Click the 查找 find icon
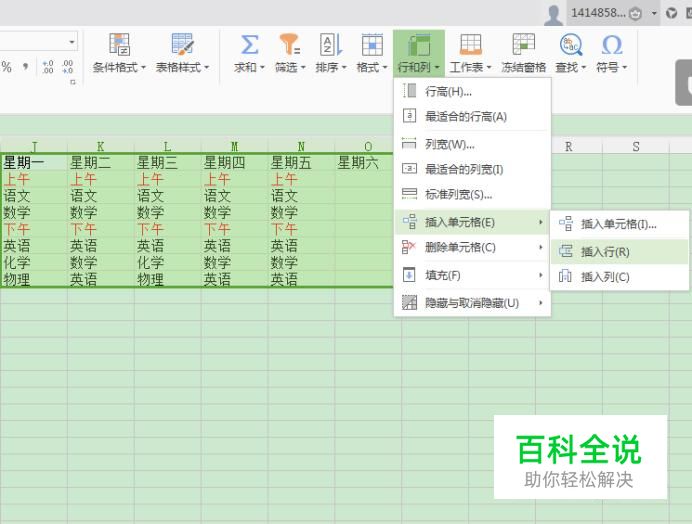692x524 pixels. pos(571,45)
